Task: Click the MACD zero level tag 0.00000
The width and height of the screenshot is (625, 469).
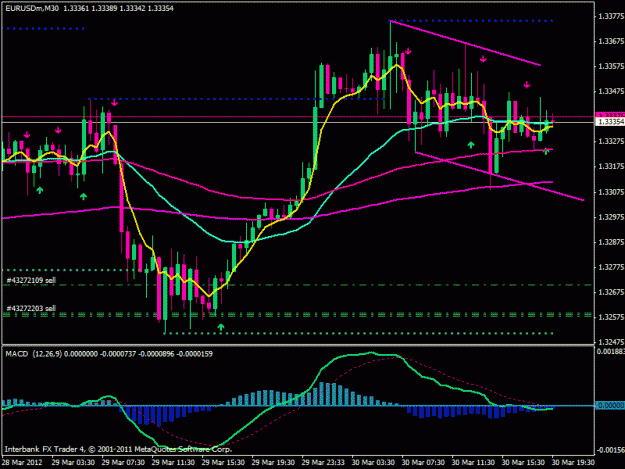Action: click(x=610, y=405)
